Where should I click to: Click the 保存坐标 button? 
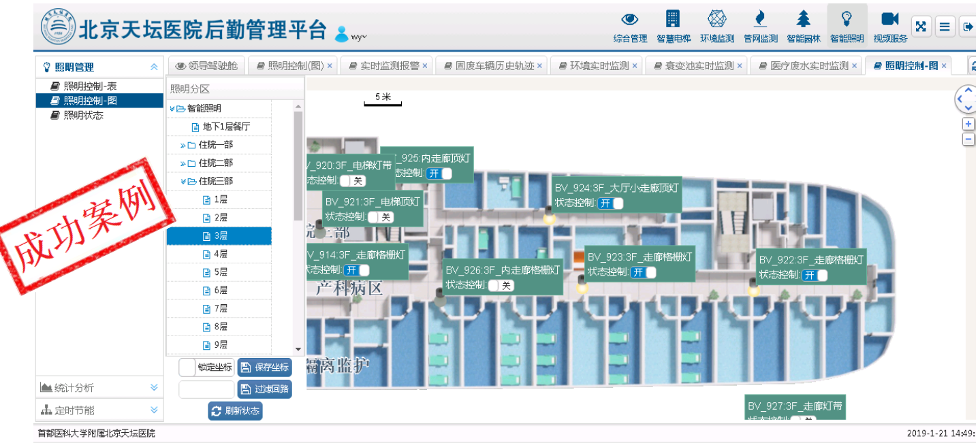coord(264,367)
